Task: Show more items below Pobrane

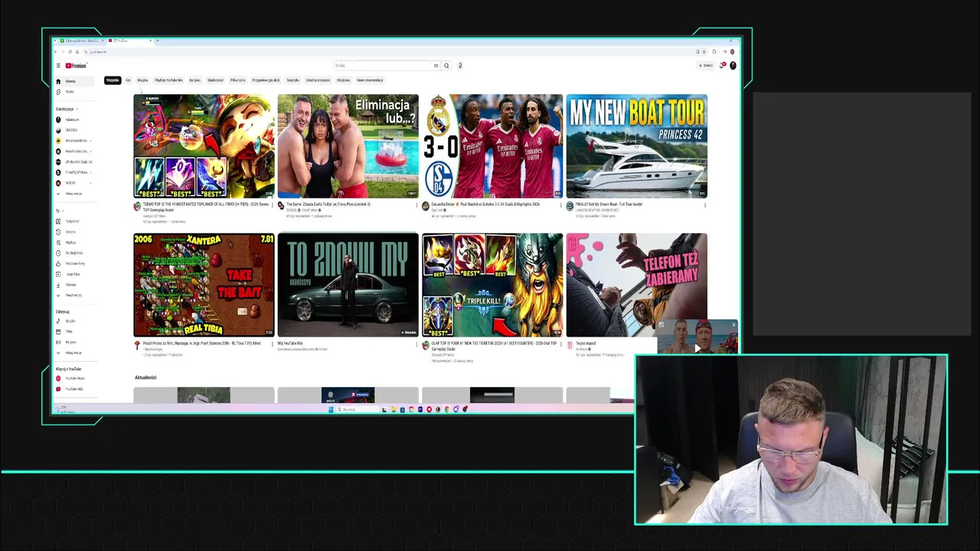Action: pyautogui.click(x=73, y=295)
